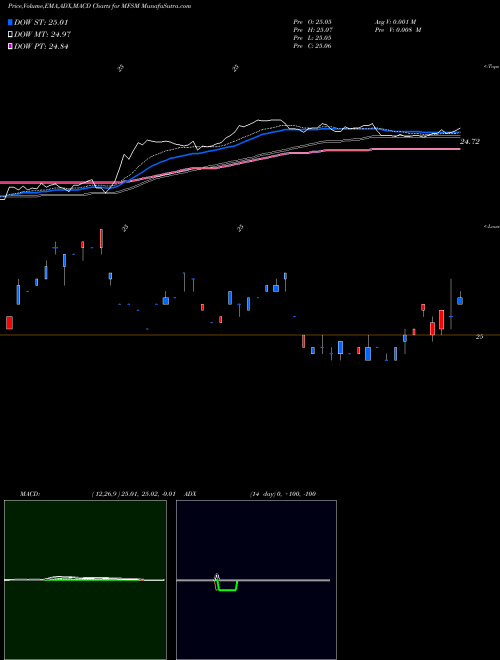
Task: Click the 'Avg V: 0.001 M' value
Action: click(395, 21)
